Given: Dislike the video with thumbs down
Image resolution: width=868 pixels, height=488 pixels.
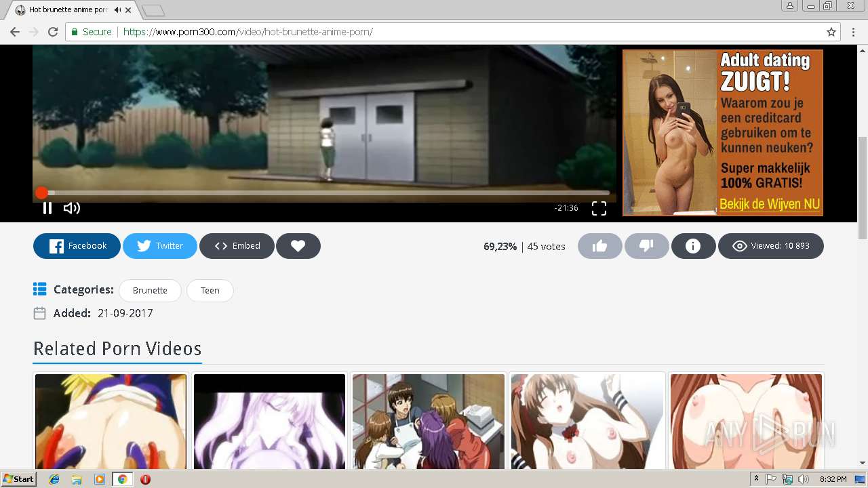Looking at the screenshot, I should [x=646, y=246].
